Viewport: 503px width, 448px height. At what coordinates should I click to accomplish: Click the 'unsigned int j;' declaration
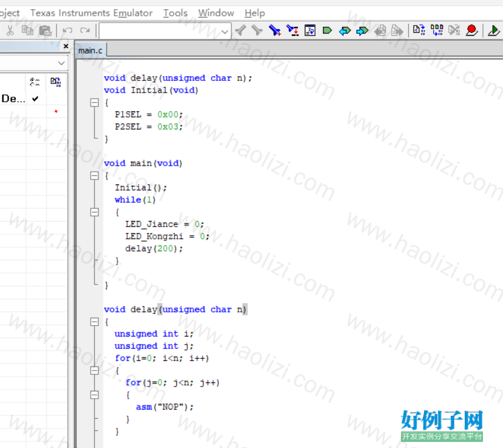pyautogui.click(x=154, y=346)
